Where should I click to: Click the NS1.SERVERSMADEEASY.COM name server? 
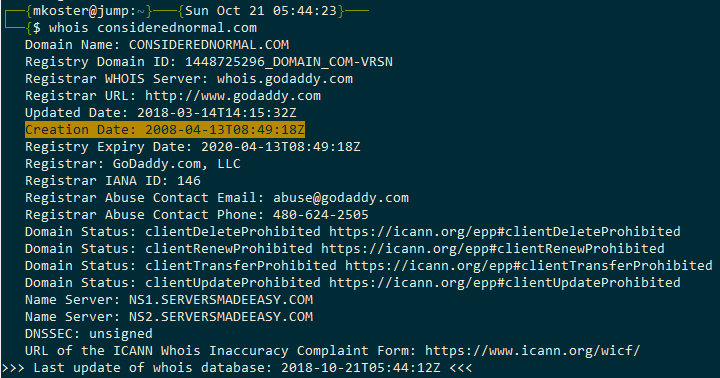[221, 300]
